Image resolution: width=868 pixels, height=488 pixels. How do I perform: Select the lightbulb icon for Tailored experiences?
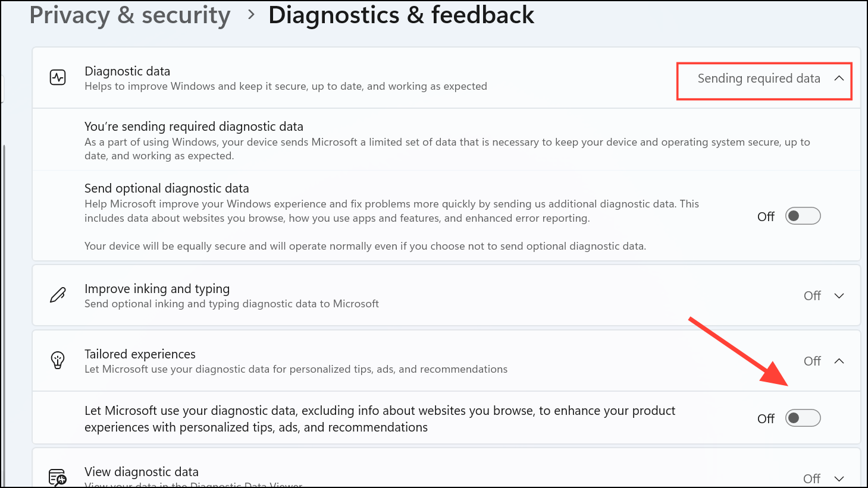point(57,360)
